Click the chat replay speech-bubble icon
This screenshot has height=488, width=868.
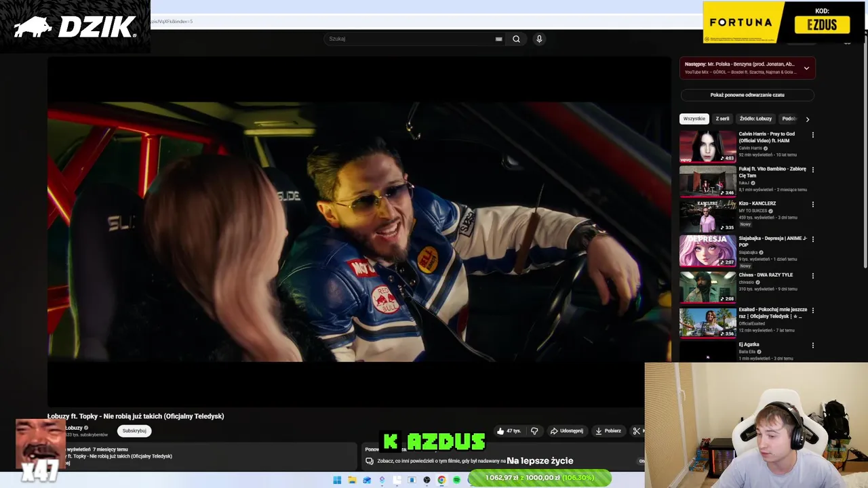pos(370,461)
